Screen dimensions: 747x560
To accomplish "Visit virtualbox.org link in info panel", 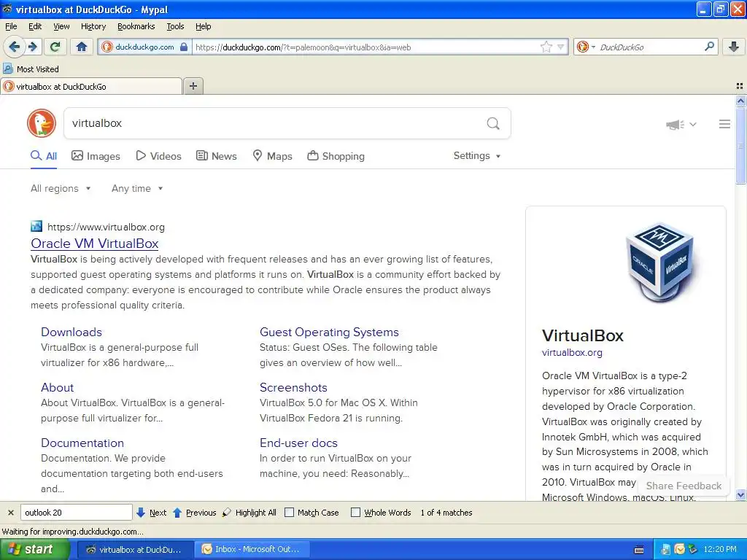I will point(572,352).
